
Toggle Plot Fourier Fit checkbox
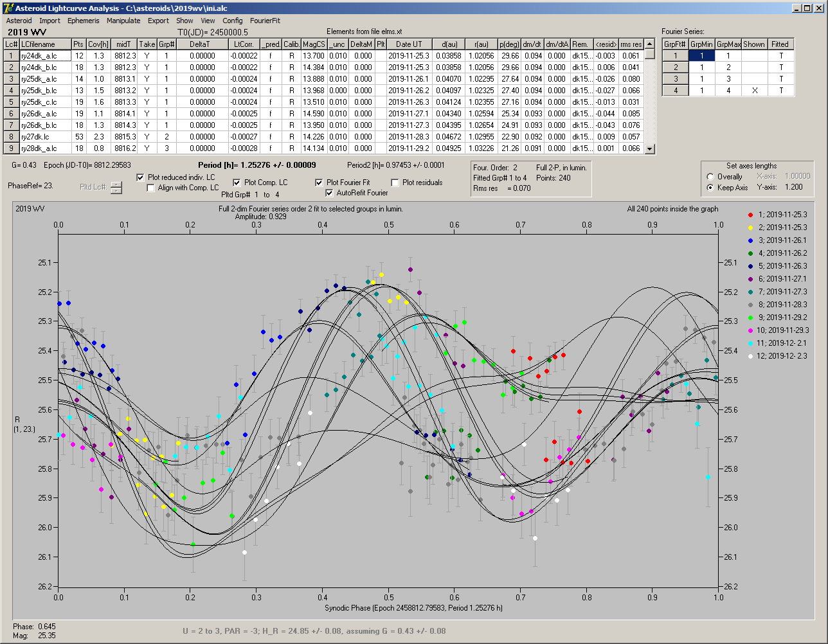(319, 183)
